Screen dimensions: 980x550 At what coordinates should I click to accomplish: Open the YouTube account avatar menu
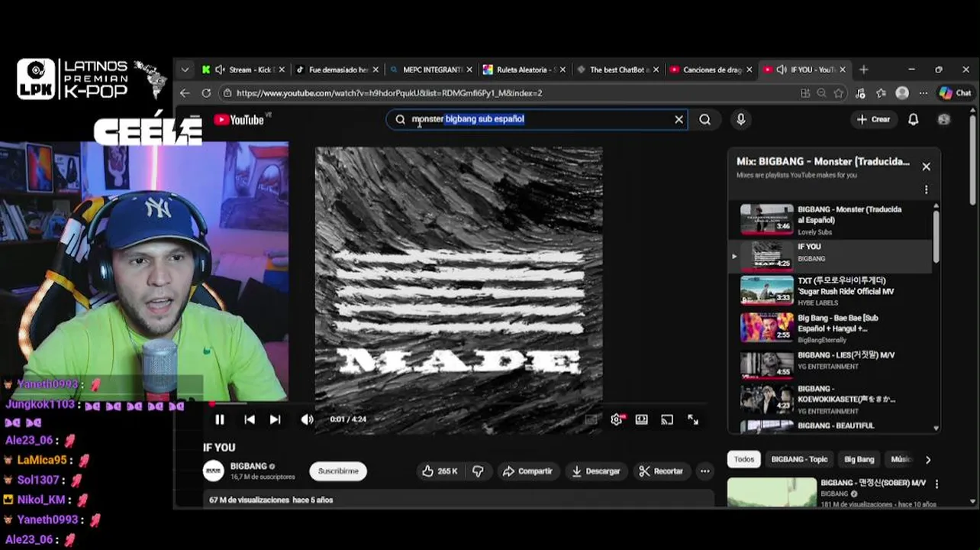pyautogui.click(x=944, y=119)
